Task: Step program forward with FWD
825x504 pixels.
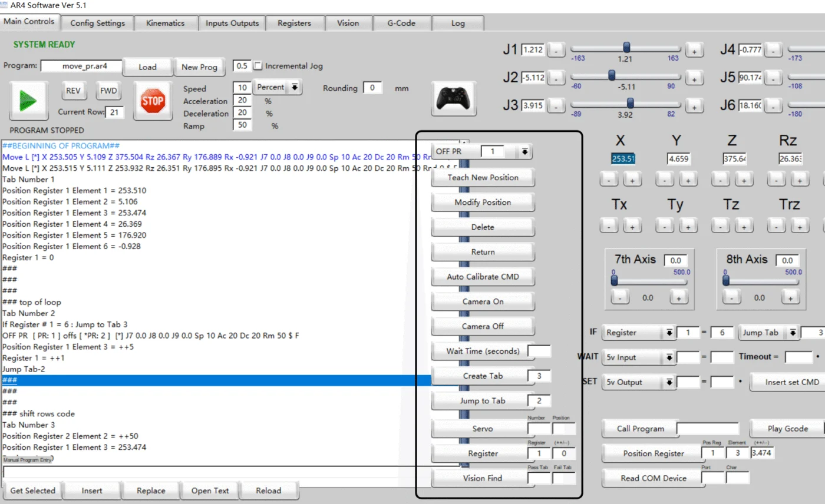Action: click(x=108, y=91)
